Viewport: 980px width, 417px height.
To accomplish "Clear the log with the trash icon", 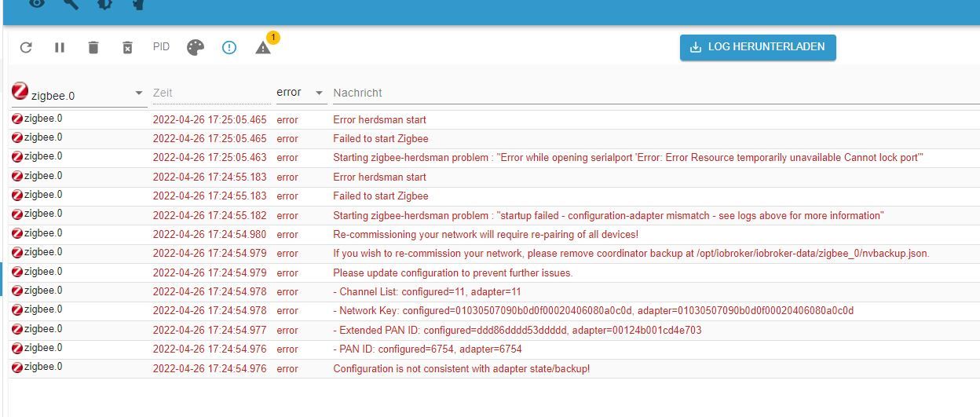I will pyautogui.click(x=93, y=48).
